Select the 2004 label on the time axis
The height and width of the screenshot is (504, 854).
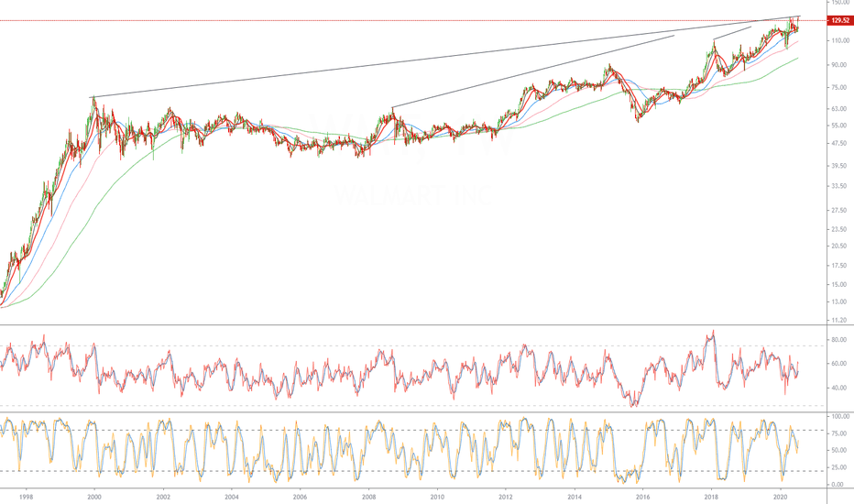[x=232, y=497]
